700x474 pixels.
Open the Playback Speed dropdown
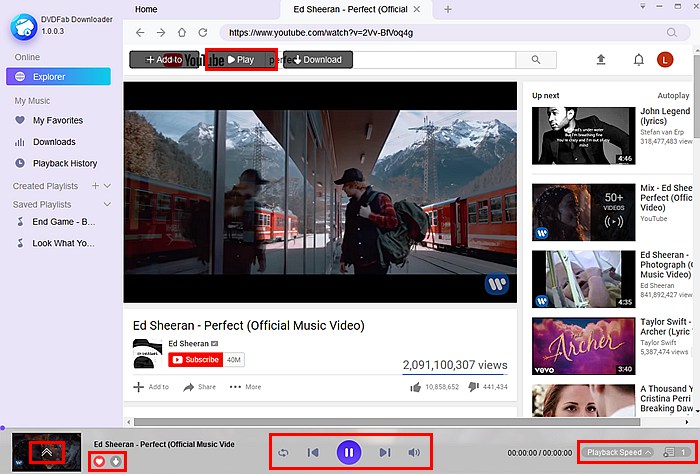click(618, 453)
